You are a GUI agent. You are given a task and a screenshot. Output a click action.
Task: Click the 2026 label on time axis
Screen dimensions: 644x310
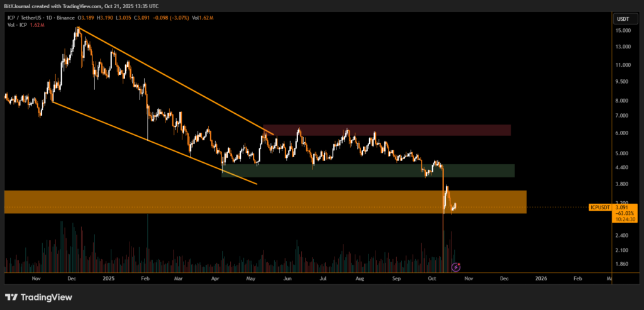click(x=540, y=277)
